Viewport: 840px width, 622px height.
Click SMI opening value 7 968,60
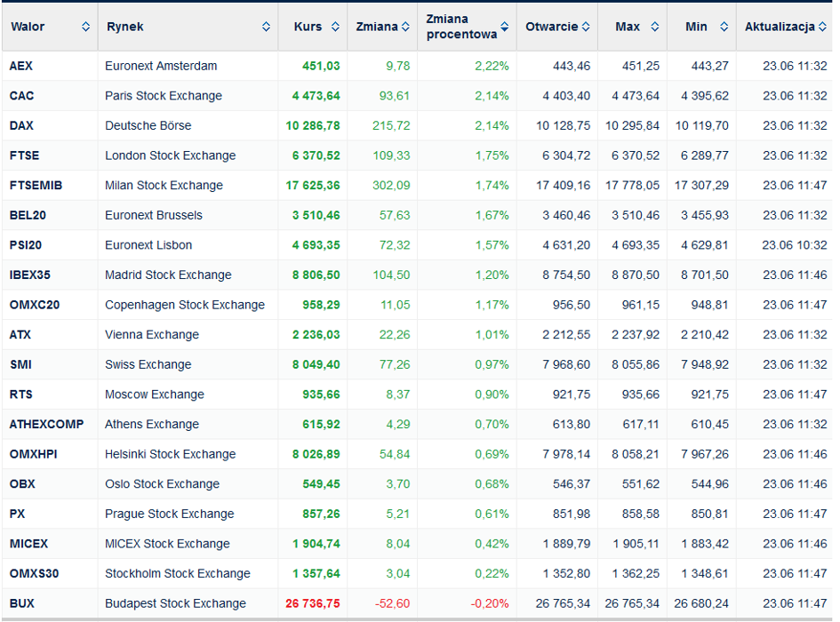coord(566,365)
